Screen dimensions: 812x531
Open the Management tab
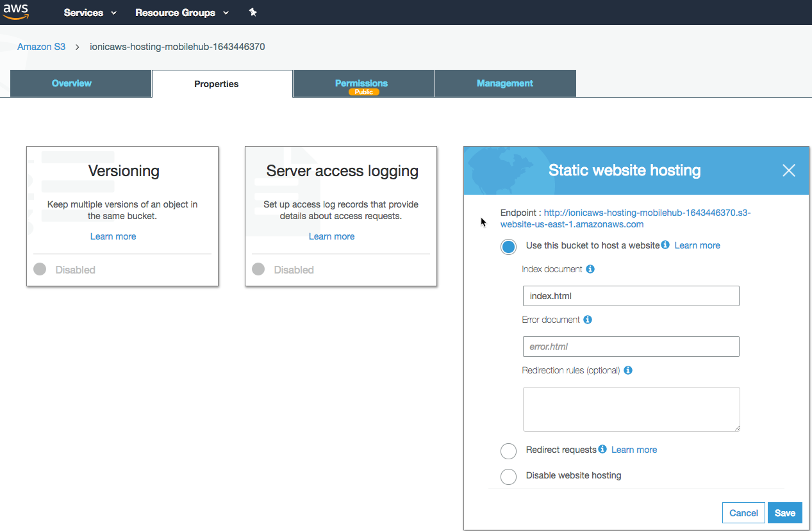506,83
